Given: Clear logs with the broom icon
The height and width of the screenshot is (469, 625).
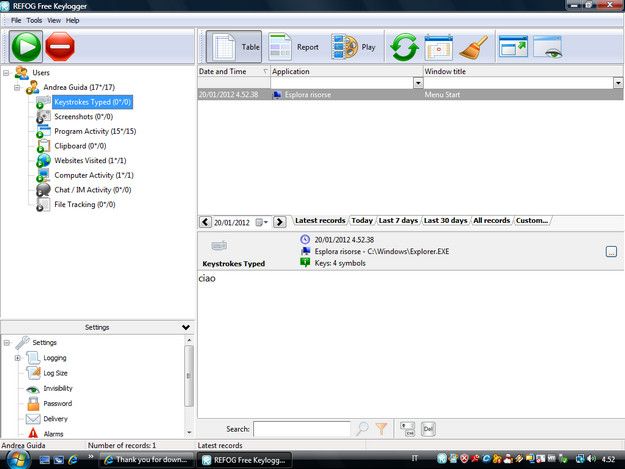Looking at the screenshot, I should click(474, 47).
